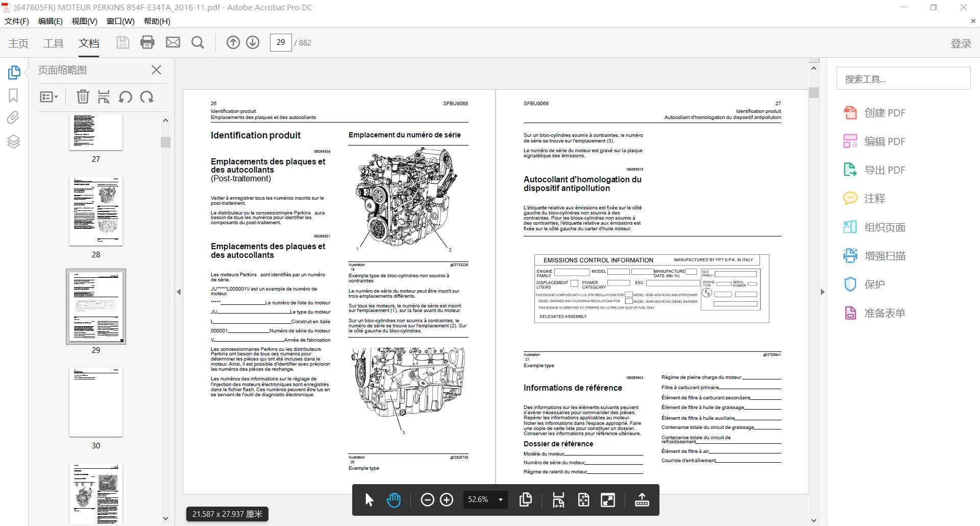Click the 登录 sign-in link

(961, 43)
